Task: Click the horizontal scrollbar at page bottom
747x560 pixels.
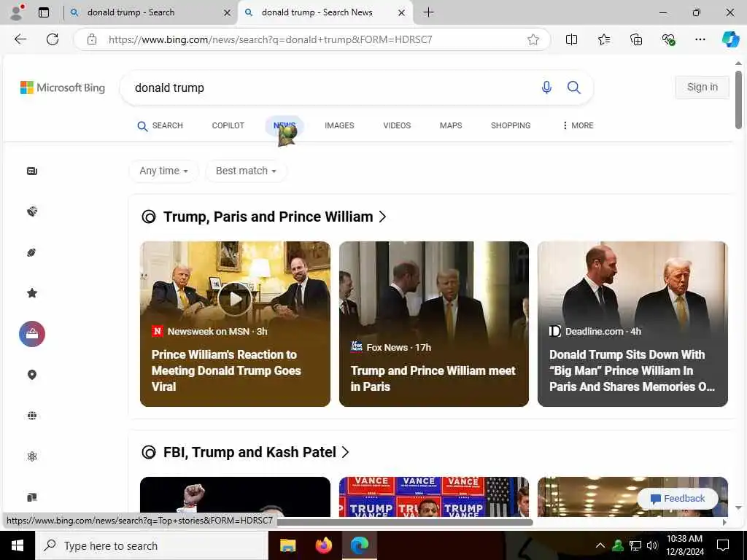Action: (405, 522)
